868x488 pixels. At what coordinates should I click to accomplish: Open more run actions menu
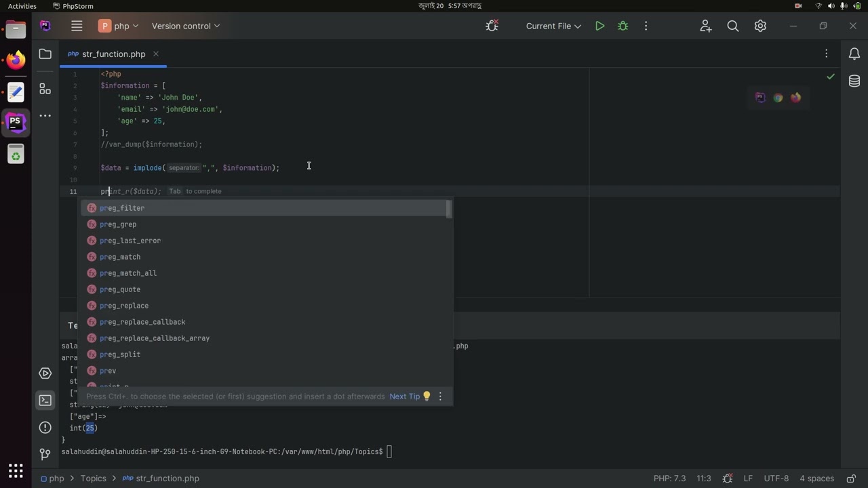click(646, 26)
